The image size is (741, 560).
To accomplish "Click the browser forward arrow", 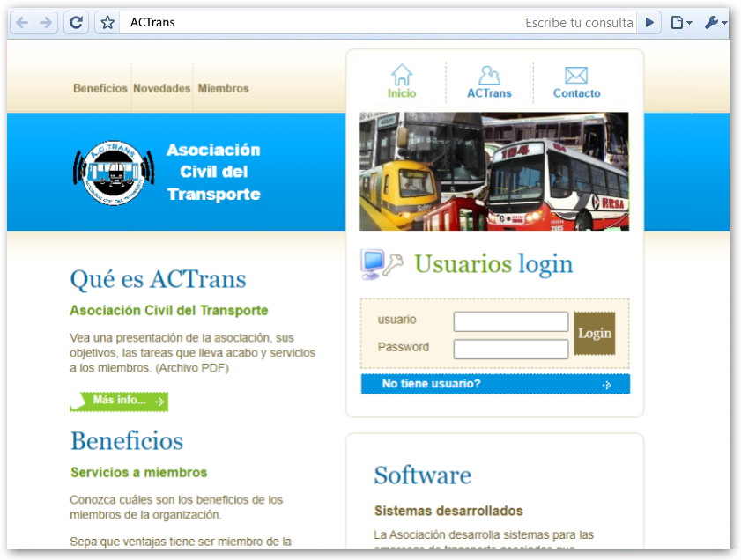I will tap(45, 22).
